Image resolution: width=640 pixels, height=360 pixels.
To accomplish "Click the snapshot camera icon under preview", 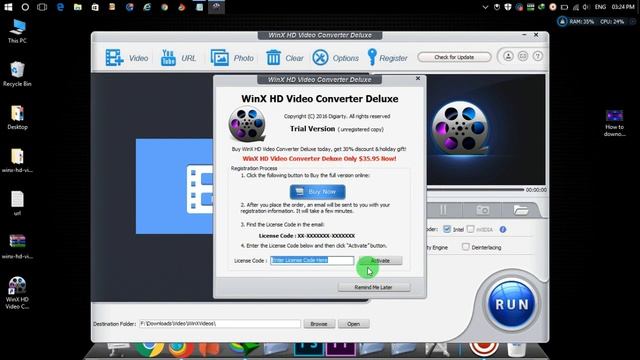I will tap(482, 210).
